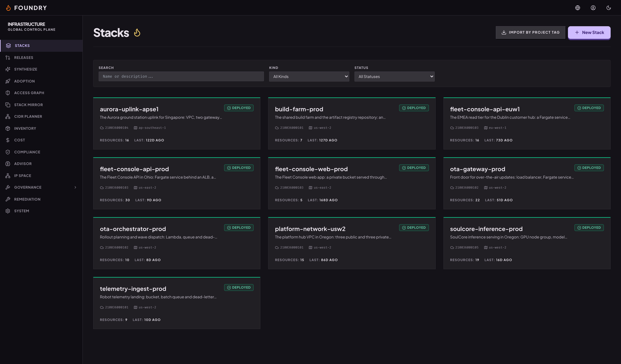Click the Adoption rocket icon
The width and height of the screenshot is (621, 364).
coord(8,81)
